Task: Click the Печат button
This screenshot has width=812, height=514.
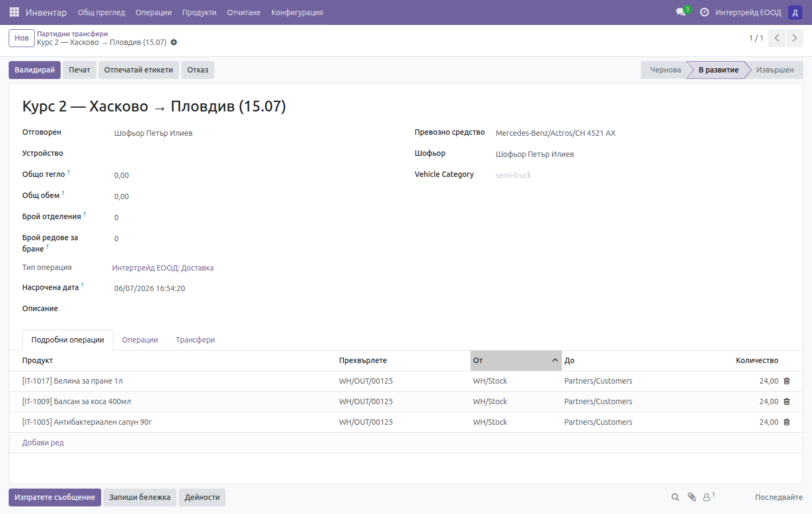Action: coord(80,70)
